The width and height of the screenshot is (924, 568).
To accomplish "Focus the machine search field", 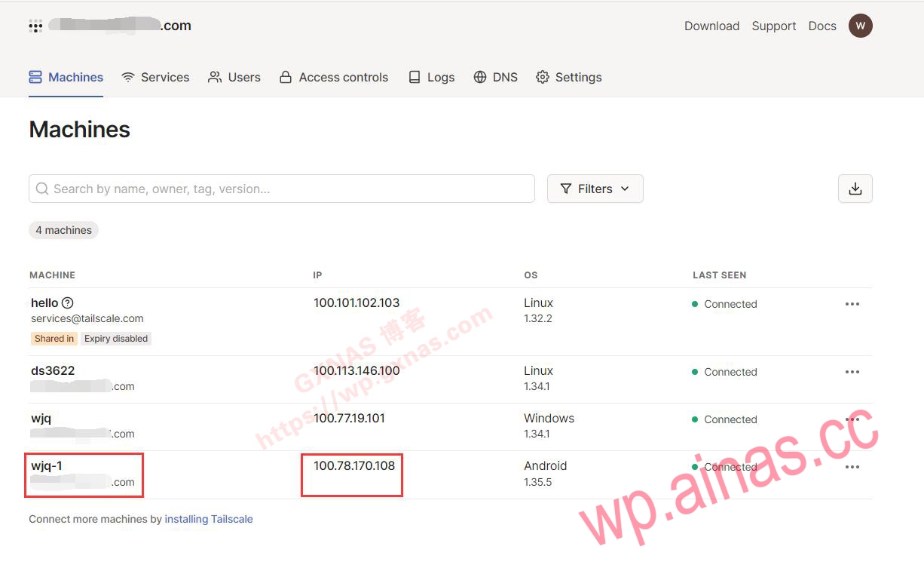I will [282, 189].
